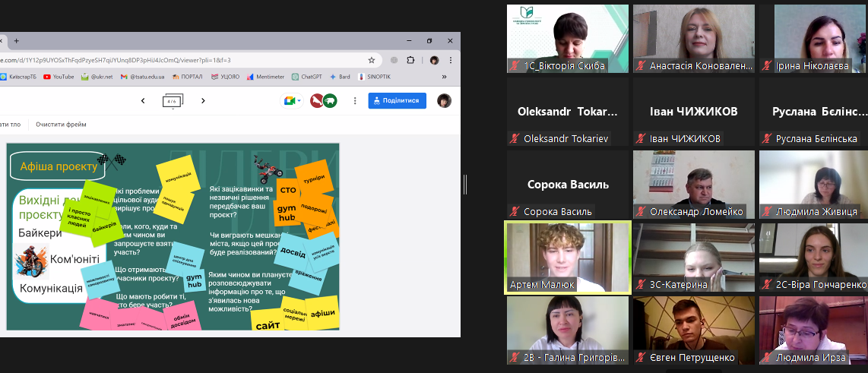Select the yellow сайт sticky note
The image size is (868, 373).
[268, 321]
